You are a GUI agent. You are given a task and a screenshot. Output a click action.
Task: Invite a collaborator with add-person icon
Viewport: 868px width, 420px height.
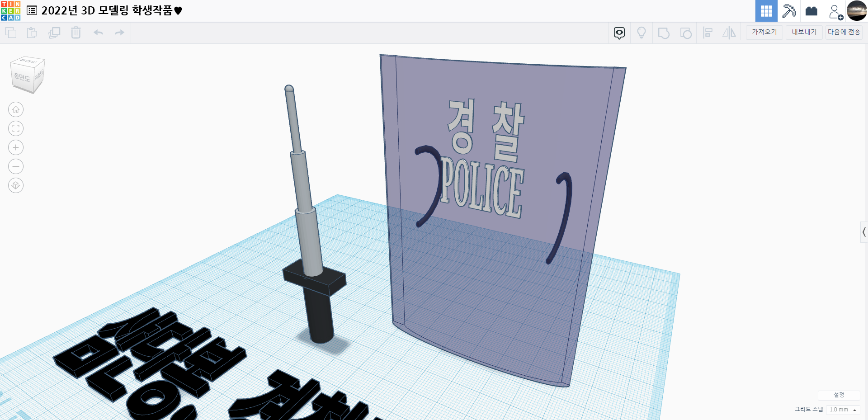pos(835,11)
